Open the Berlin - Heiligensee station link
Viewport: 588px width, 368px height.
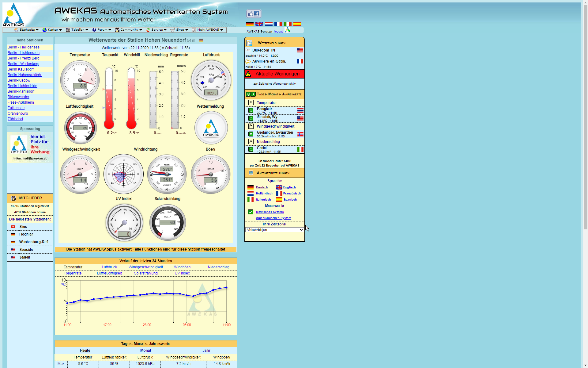click(24, 47)
